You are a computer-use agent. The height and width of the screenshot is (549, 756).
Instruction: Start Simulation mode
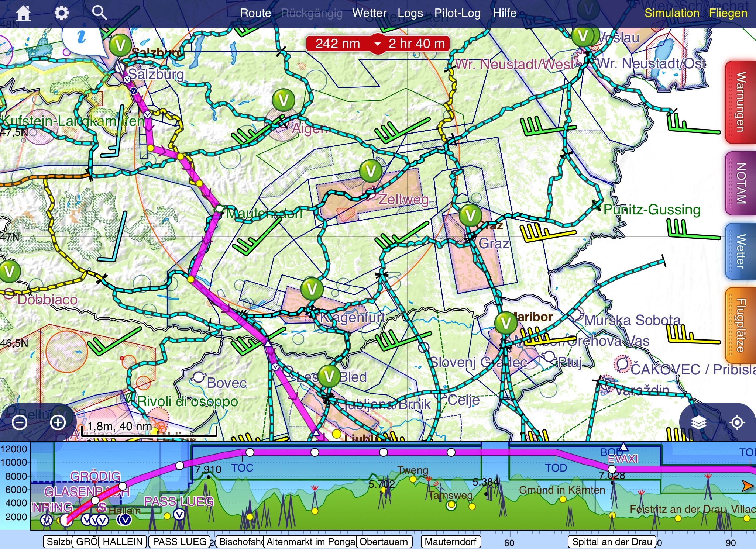coord(672,13)
